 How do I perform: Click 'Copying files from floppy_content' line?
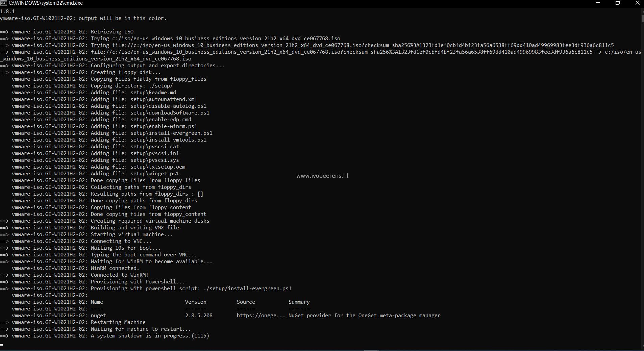[x=141, y=207]
